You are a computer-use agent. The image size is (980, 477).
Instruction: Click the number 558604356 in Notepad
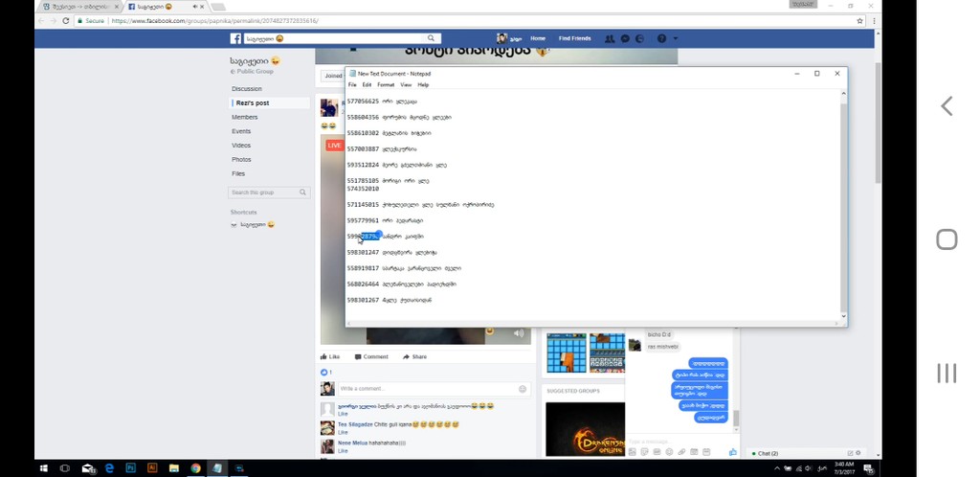tap(363, 117)
